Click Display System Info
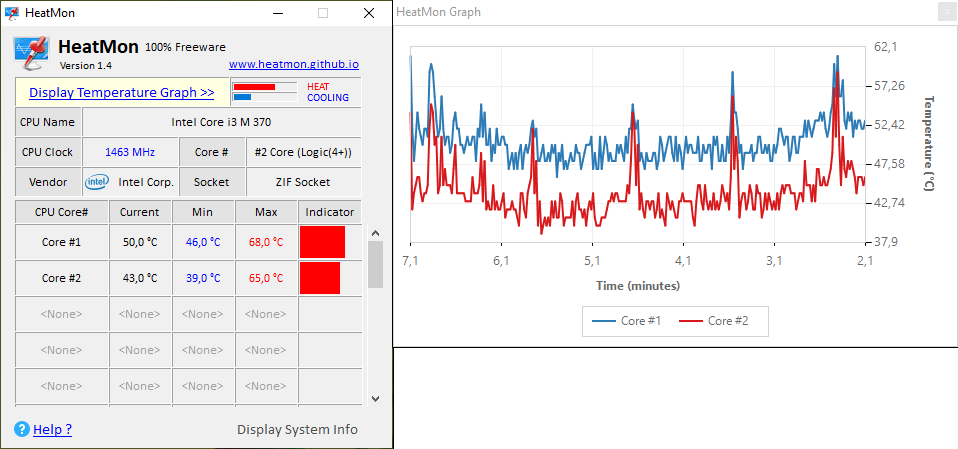The height and width of the screenshot is (449, 958). pyautogui.click(x=297, y=429)
